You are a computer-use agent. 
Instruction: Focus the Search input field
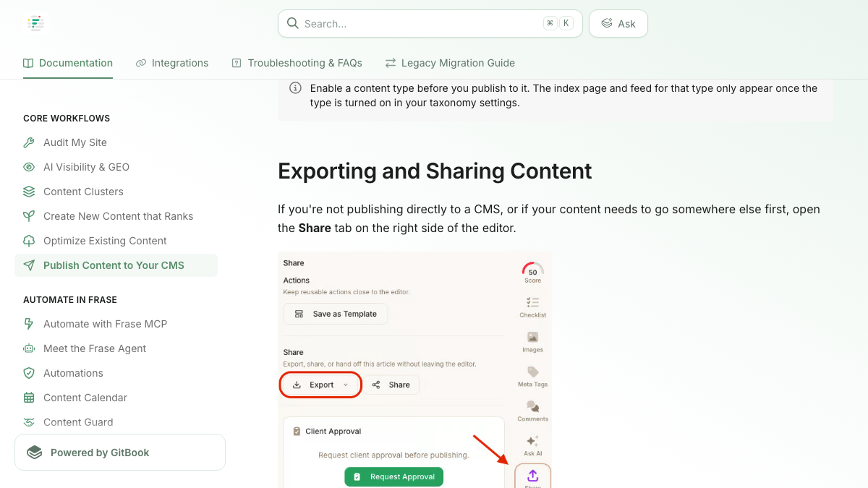coord(430,23)
